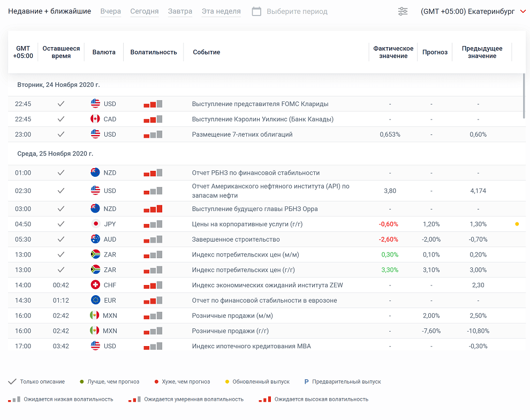The width and height of the screenshot is (530, 420).
Task: Expand the GMT +05:00 Екатеринбург timezone dropdown
Action: [x=467, y=11]
